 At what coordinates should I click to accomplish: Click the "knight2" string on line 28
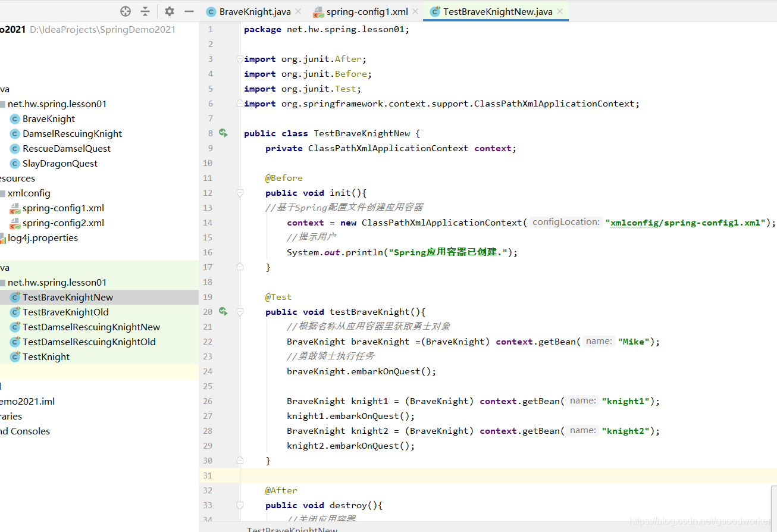625,431
